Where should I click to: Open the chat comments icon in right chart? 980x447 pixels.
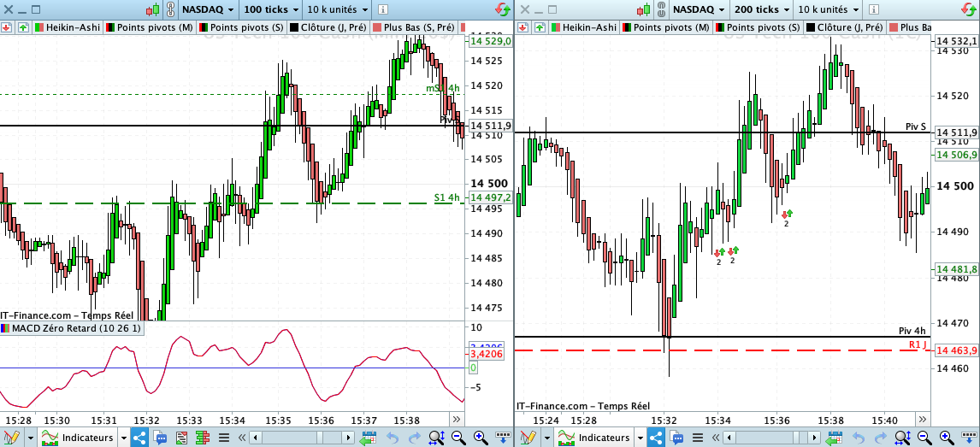pyautogui.click(x=677, y=438)
